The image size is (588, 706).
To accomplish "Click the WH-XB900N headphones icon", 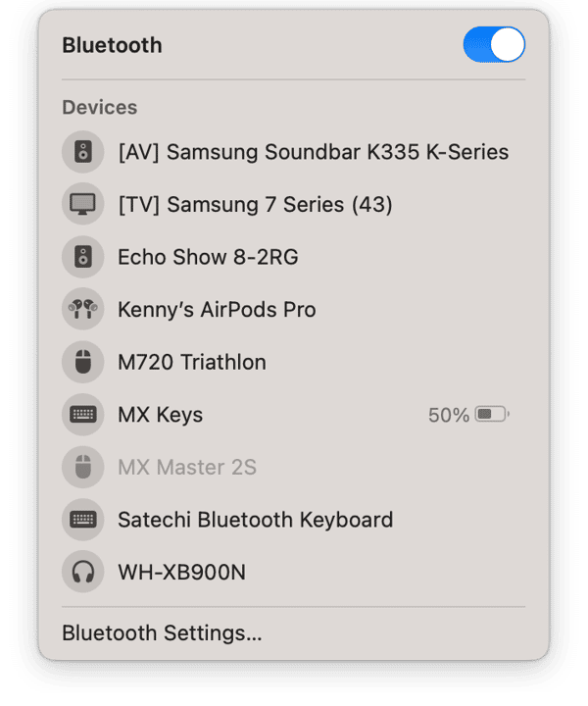I will tap(82, 572).
